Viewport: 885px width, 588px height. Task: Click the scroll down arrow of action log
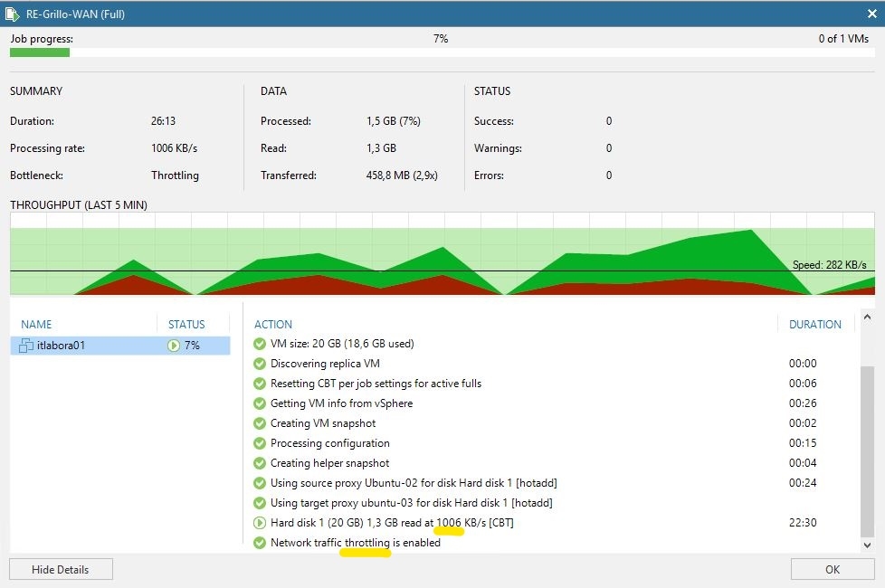click(x=868, y=545)
